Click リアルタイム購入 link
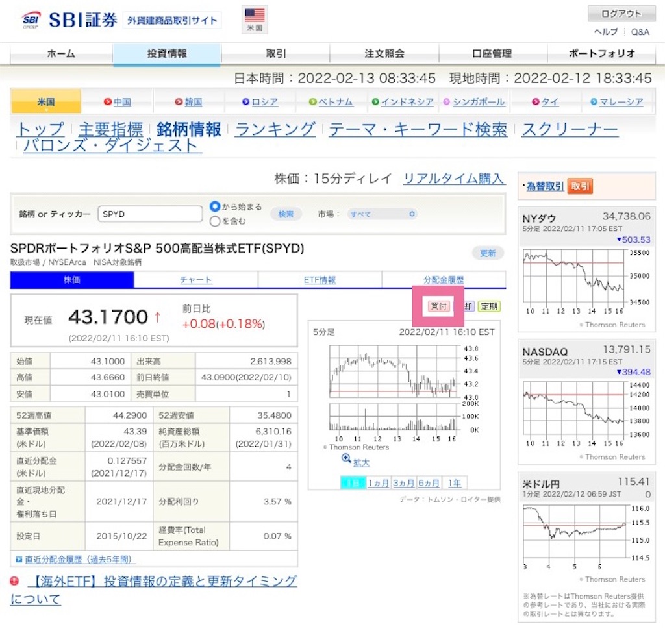 pyautogui.click(x=454, y=179)
